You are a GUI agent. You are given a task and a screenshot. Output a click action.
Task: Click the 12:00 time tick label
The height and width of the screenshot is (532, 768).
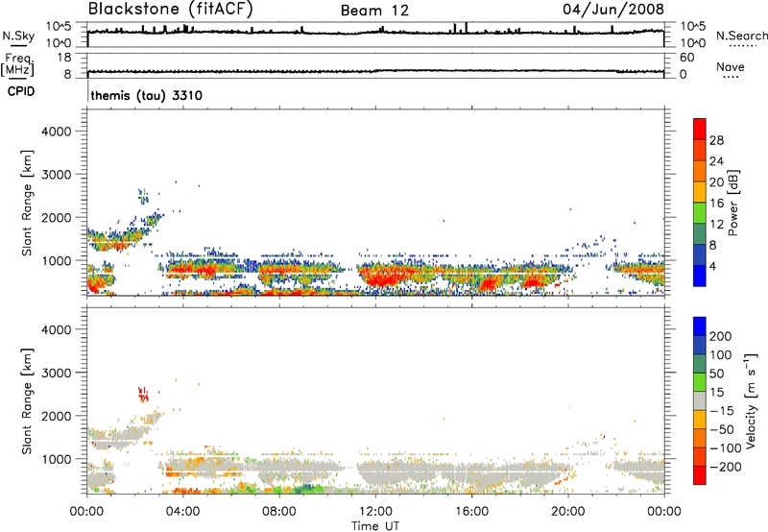375,512
